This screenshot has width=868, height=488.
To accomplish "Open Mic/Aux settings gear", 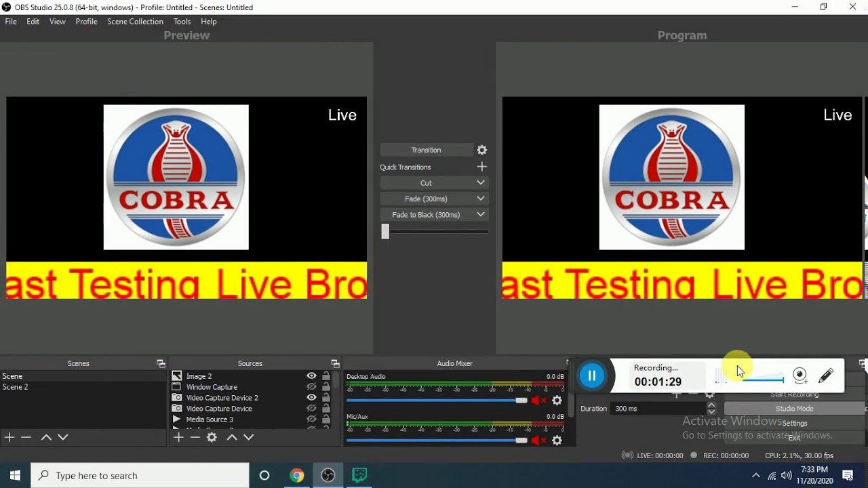I will pos(557,441).
